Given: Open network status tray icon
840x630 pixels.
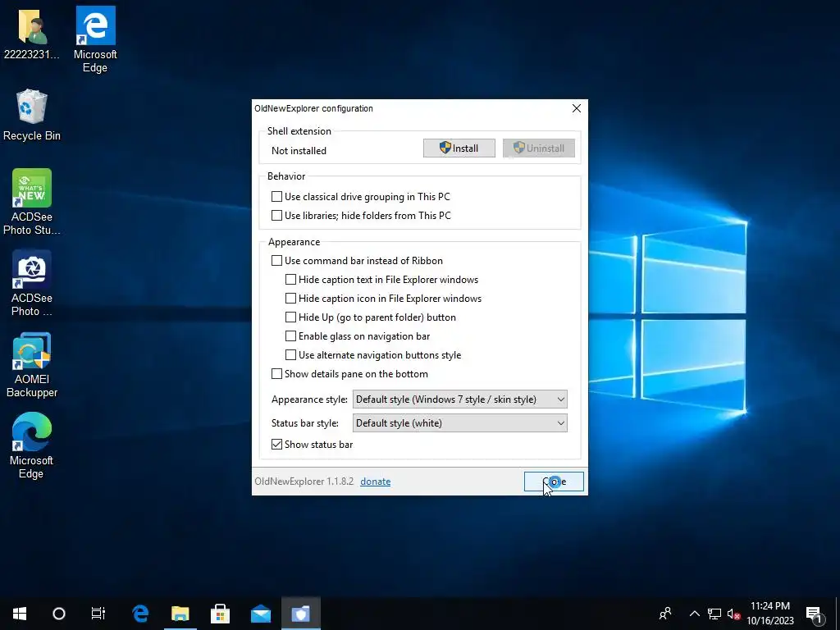Looking at the screenshot, I should (714, 614).
